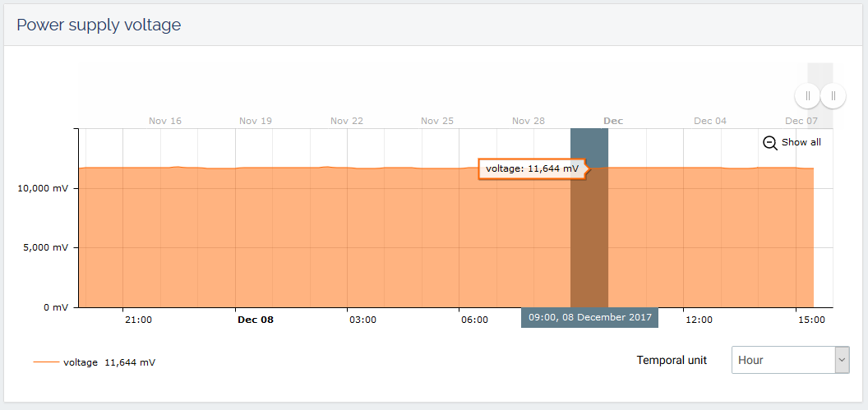Toggle the voltage series via legend label
The height and width of the screenshot is (410, 868).
point(81,362)
